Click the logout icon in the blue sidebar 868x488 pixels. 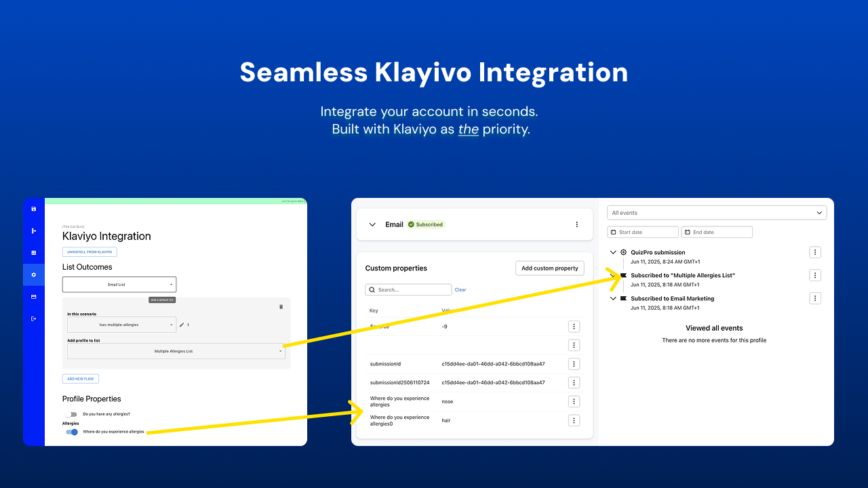34,319
